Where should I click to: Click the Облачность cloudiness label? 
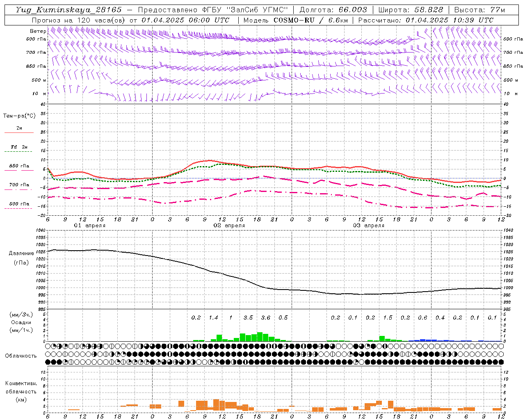click(21, 356)
